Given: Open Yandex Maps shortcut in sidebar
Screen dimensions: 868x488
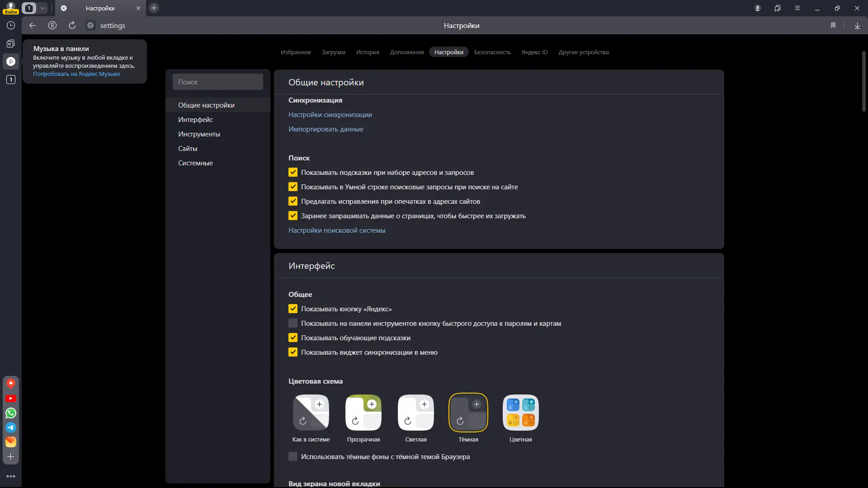Looking at the screenshot, I should (11, 384).
